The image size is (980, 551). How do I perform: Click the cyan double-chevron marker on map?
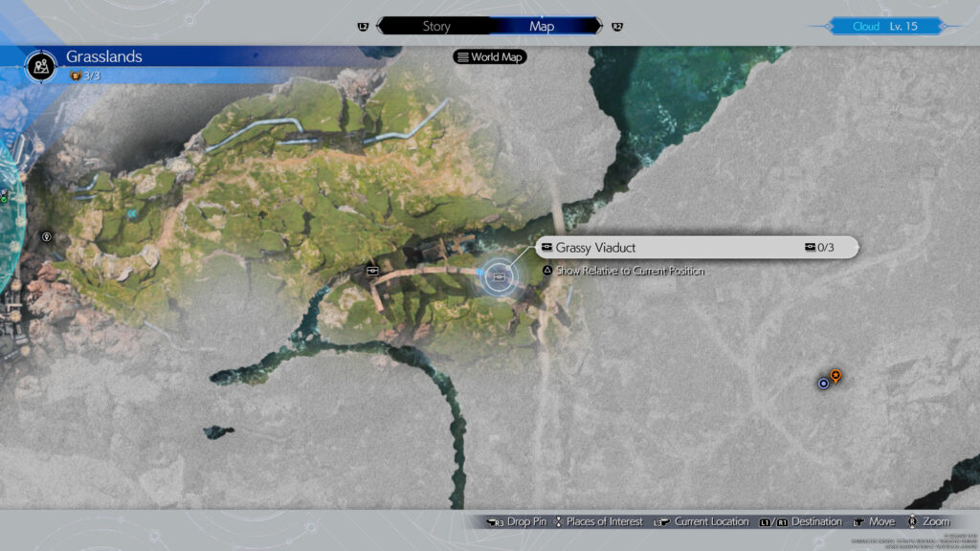click(132, 214)
